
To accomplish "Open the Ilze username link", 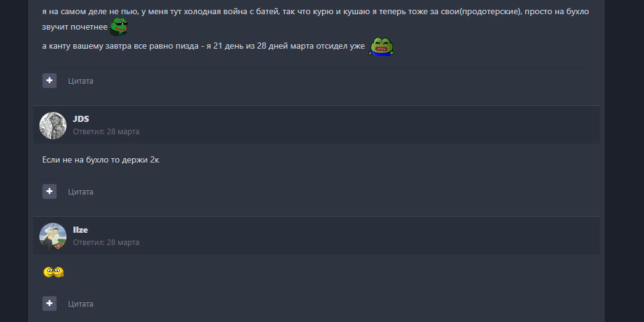I will point(81,230).
